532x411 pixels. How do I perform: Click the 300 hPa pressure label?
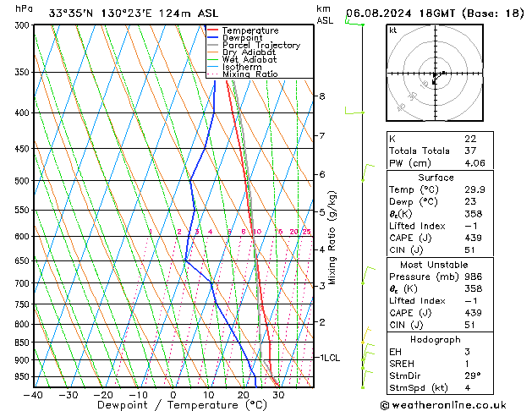24,25
